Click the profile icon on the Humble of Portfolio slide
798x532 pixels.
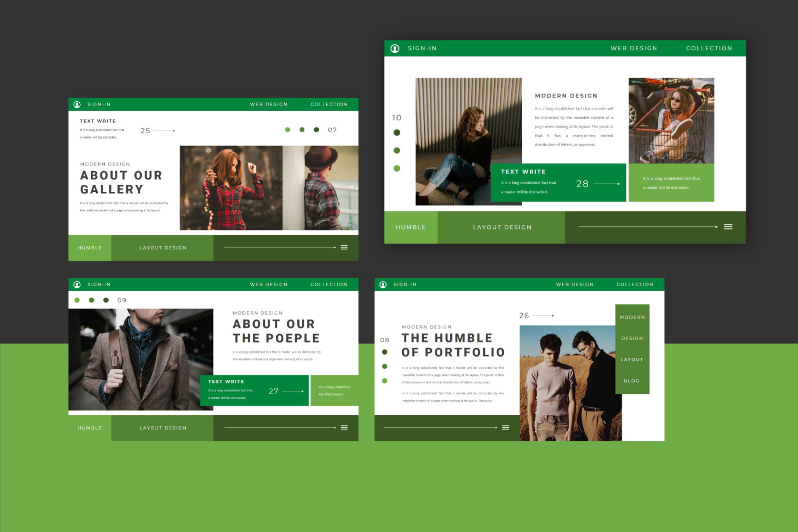tap(383, 284)
